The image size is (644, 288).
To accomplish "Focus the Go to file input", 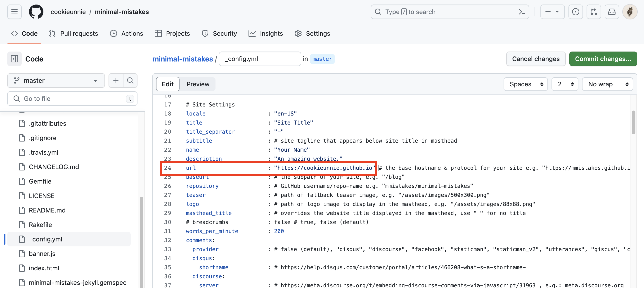I will coord(72,99).
